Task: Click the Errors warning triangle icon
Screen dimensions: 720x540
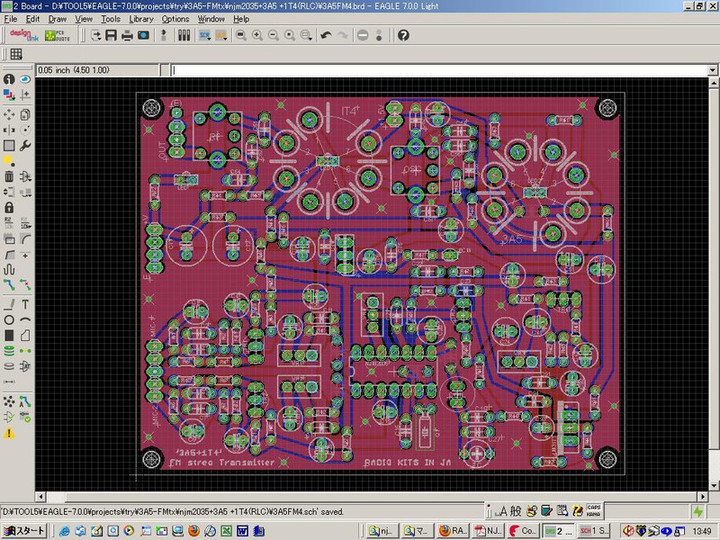Action: 9,433
